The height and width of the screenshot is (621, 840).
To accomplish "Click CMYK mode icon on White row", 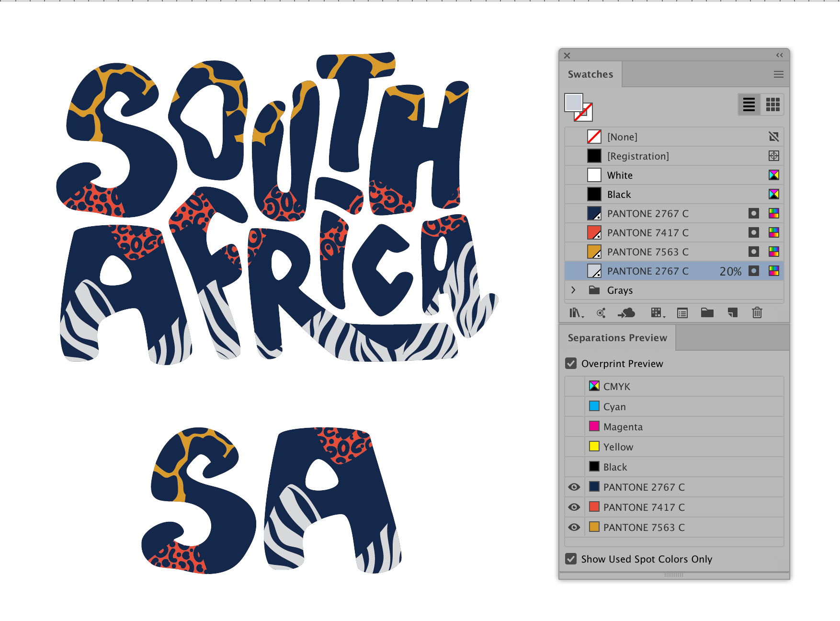I will pyautogui.click(x=774, y=175).
